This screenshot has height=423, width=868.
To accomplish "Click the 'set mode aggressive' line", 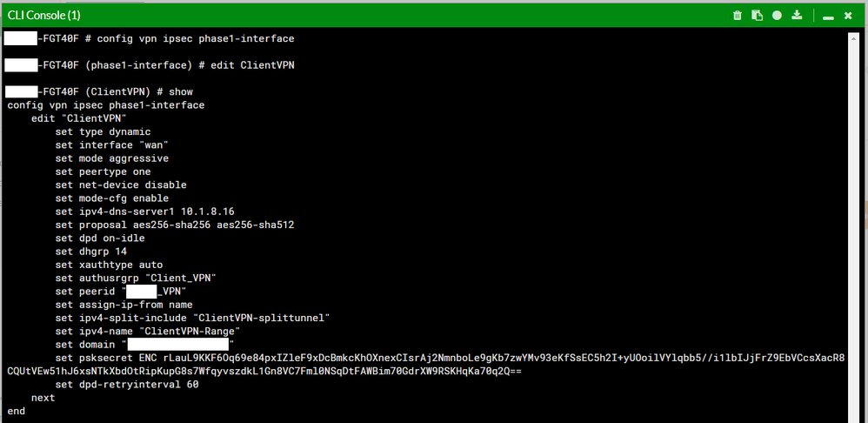I will 111,158.
